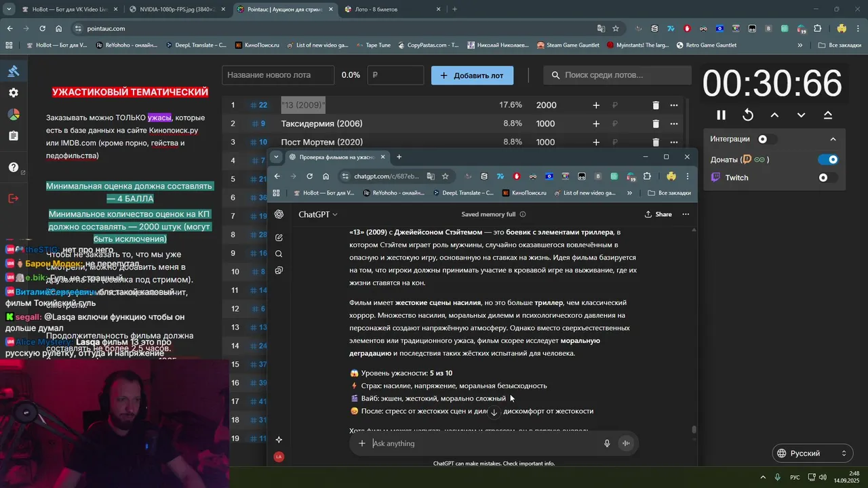
Task: Open КиноПоиск.ru bookmark in back window
Action: pos(257,45)
